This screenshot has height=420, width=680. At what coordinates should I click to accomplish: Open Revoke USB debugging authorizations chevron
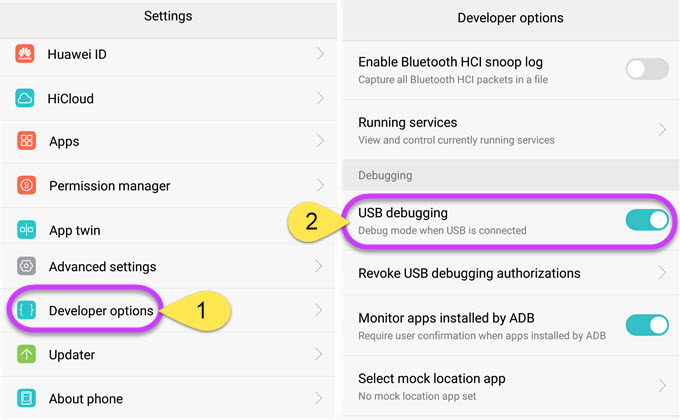coord(662,273)
